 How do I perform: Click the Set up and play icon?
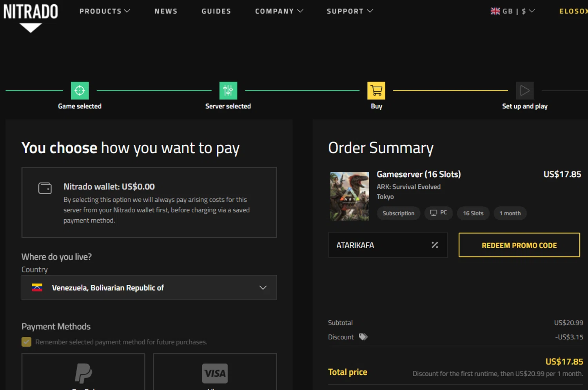click(524, 90)
